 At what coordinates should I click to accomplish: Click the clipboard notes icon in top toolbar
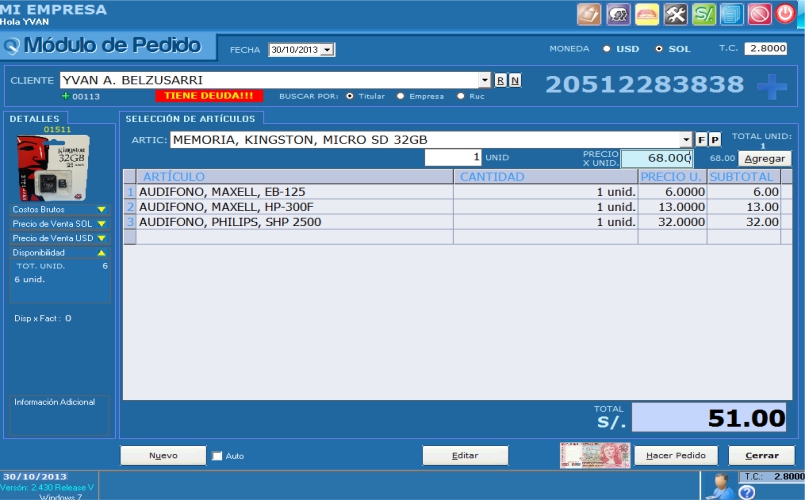point(590,14)
